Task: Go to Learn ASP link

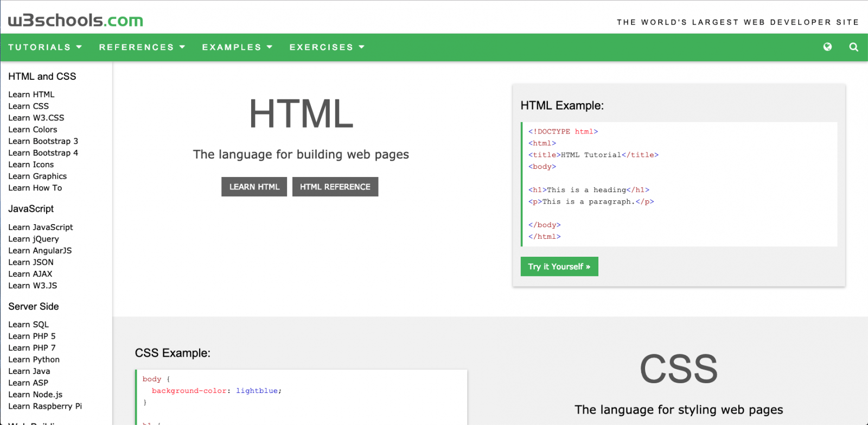Action: tap(28, 383)
